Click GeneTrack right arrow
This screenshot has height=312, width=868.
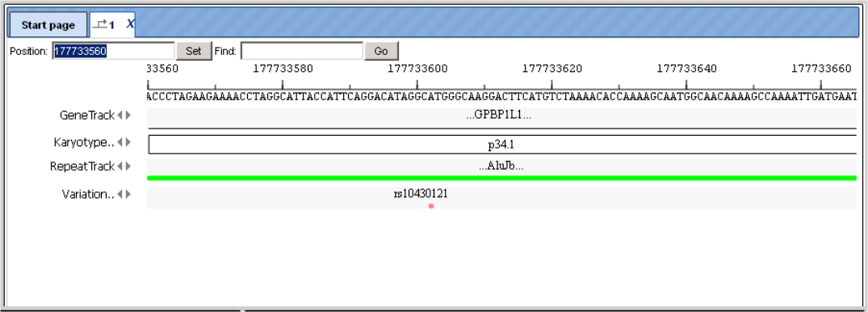point(128,116)
